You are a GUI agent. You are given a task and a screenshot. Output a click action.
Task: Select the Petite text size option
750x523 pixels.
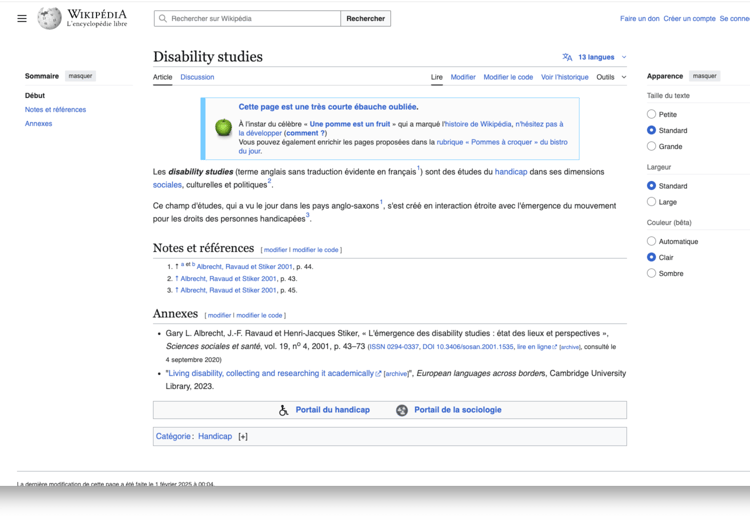(x=651, y=114)
